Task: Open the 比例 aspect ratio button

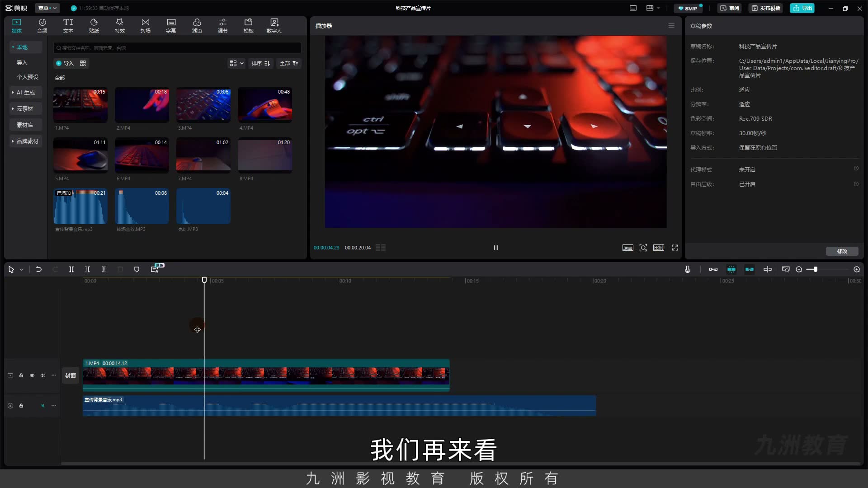Action: pyautogui.click(x=659, y=248)
